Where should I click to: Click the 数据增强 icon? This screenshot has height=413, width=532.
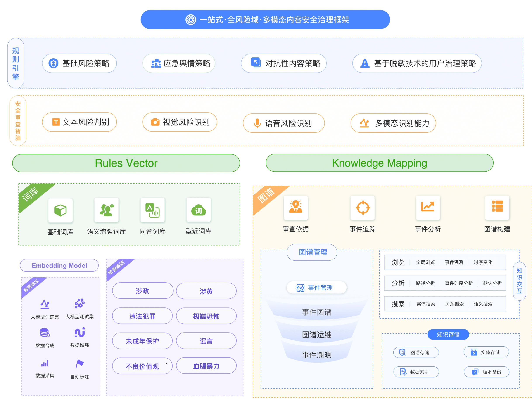(x=80, y=332)
